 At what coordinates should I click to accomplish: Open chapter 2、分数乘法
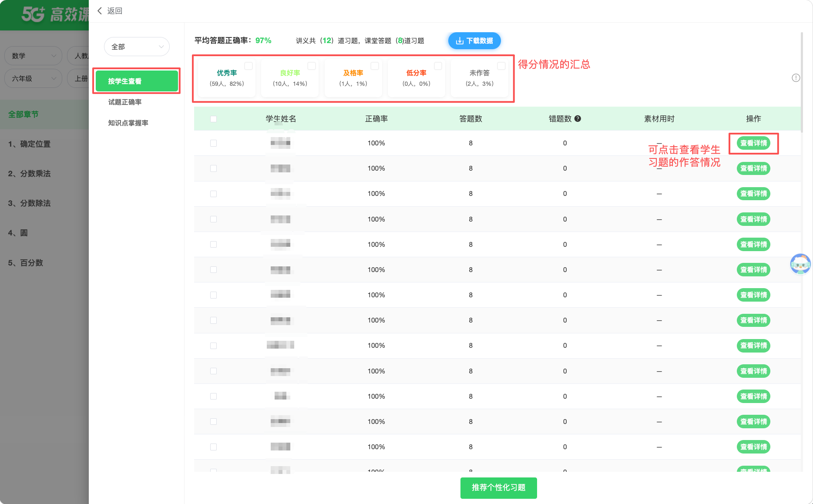point(44,174)
